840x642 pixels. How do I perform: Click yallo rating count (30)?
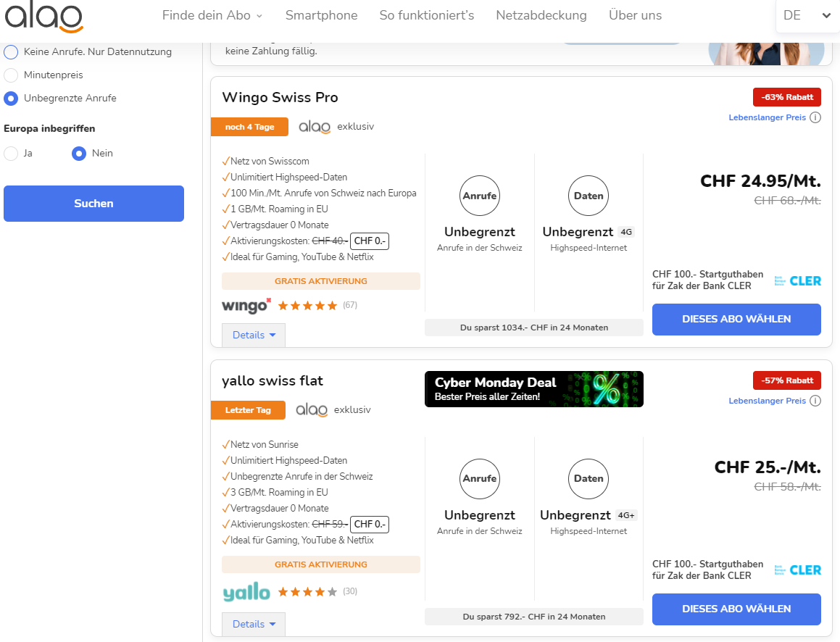point(350,591)
